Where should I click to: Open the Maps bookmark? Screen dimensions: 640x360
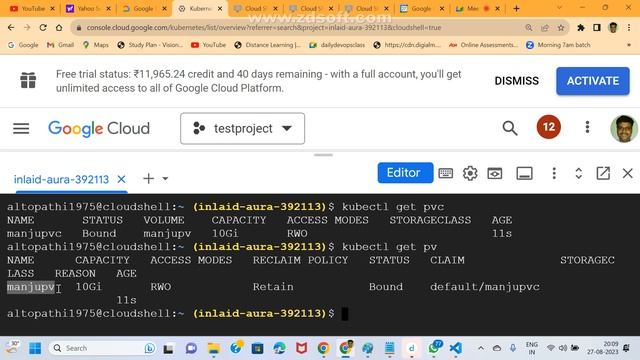coord(96,45)
